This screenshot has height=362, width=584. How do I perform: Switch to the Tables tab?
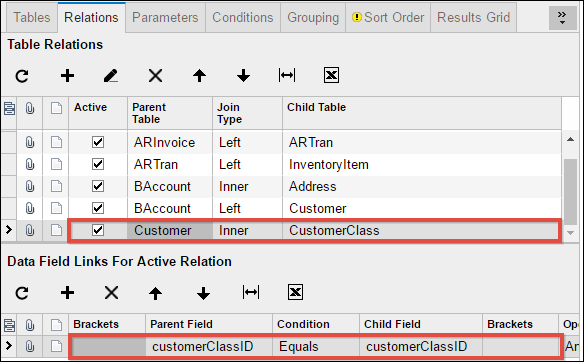coord(32,18)
